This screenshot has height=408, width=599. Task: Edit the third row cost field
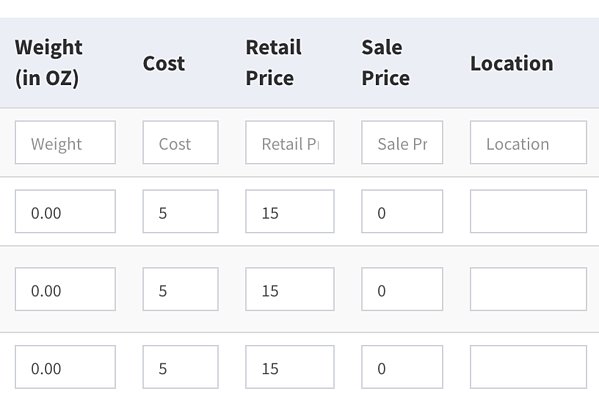[x=181, y=367]
